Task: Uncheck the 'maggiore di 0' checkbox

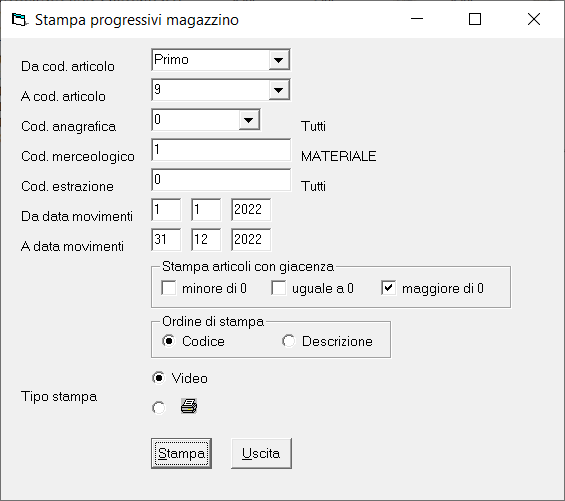Action: 388,288
